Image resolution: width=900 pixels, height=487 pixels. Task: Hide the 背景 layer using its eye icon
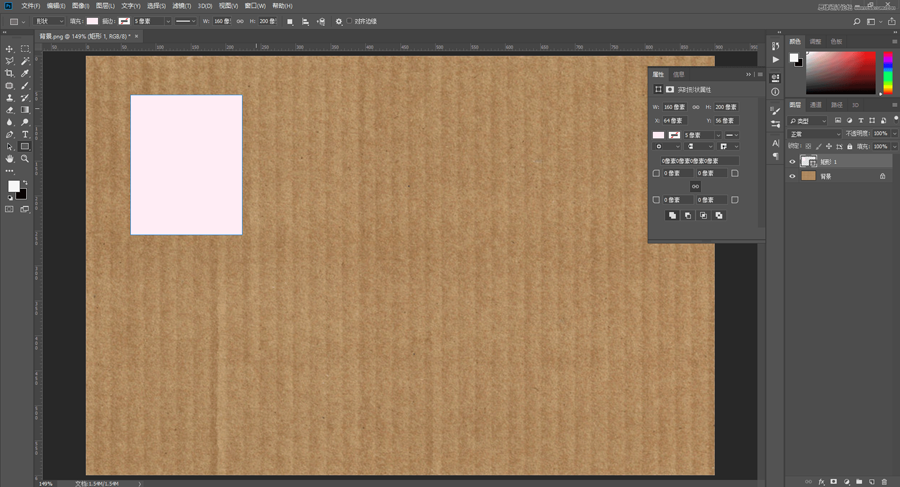(792, 176)
